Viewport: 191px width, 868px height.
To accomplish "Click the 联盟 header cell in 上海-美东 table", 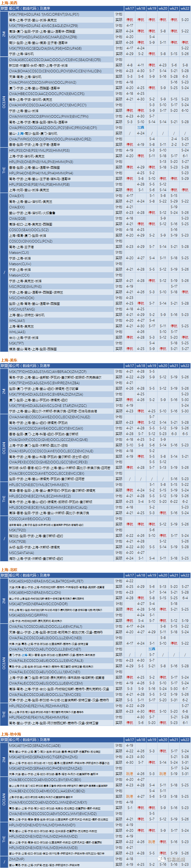I will point(4,366).
